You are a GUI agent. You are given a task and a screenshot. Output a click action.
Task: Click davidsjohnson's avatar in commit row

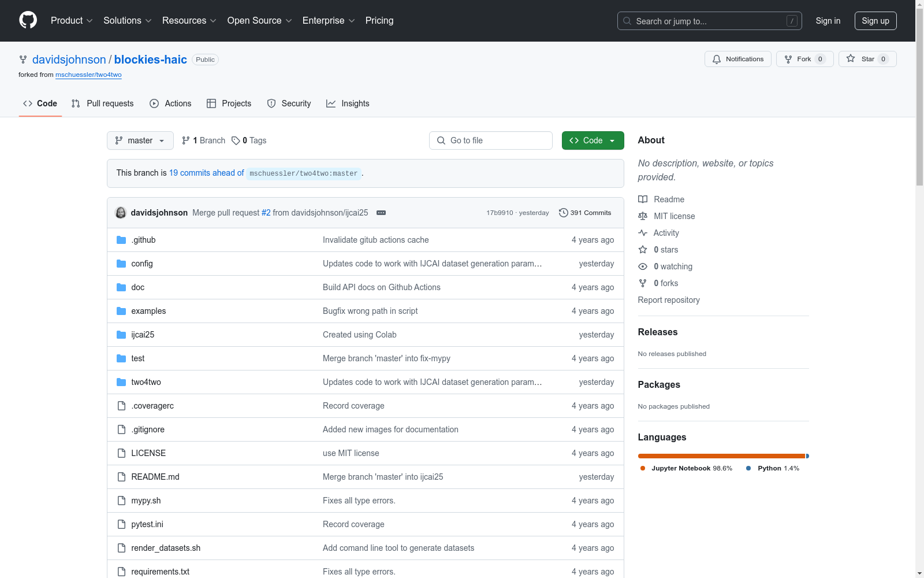[121, 213]
